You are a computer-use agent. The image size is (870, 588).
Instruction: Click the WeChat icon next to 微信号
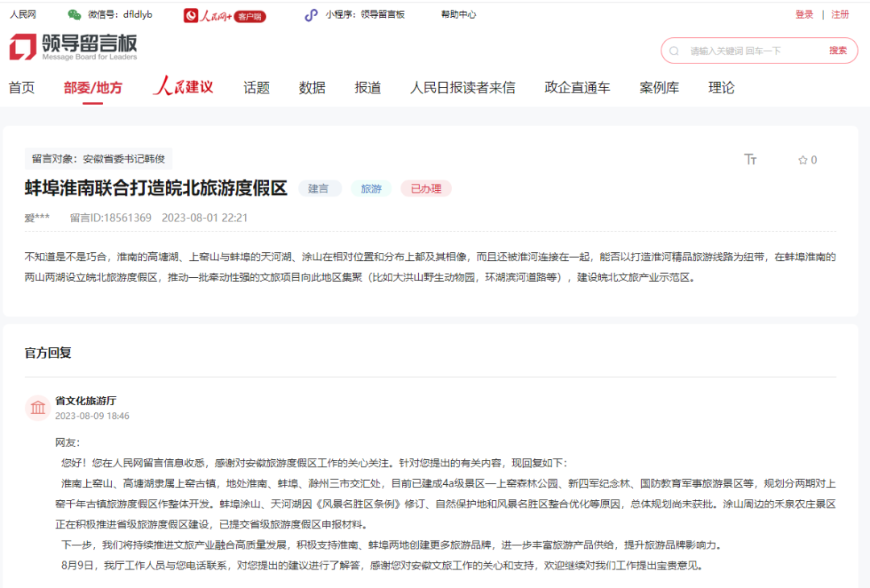point(75,14)
